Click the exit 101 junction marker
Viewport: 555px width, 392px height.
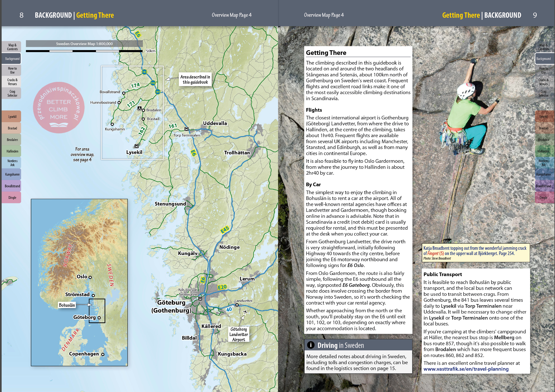click(x=158, y=92)
